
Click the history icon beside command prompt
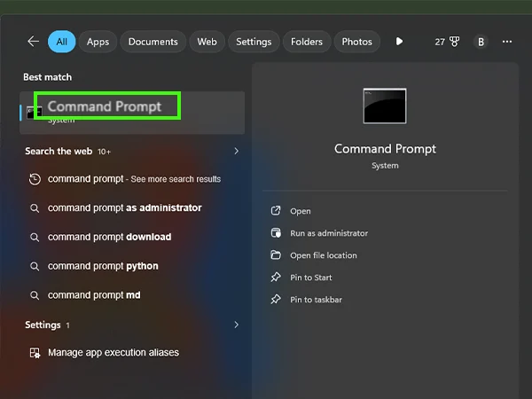[x=35, y=179]
